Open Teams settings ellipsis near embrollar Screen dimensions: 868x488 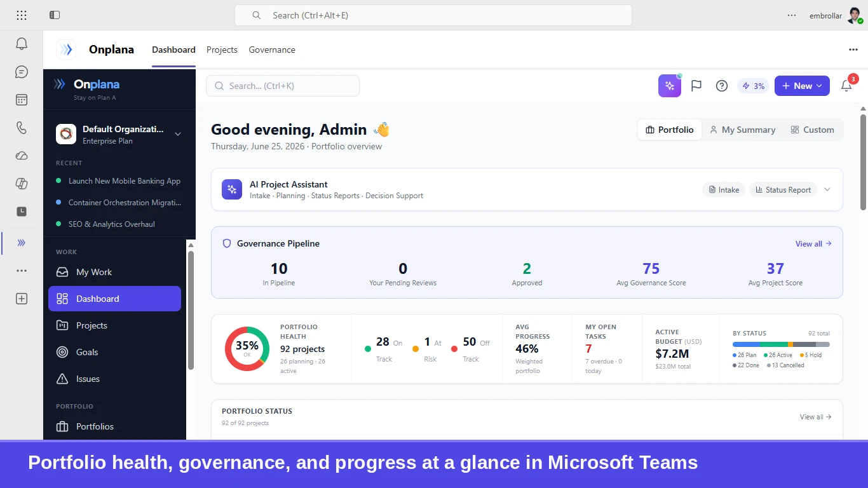[792, 15]
